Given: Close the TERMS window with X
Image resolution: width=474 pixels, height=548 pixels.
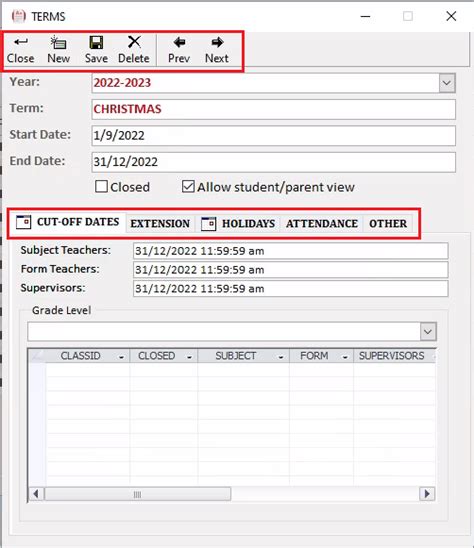Looking at the screenshot, I should [x=451, y=16].
